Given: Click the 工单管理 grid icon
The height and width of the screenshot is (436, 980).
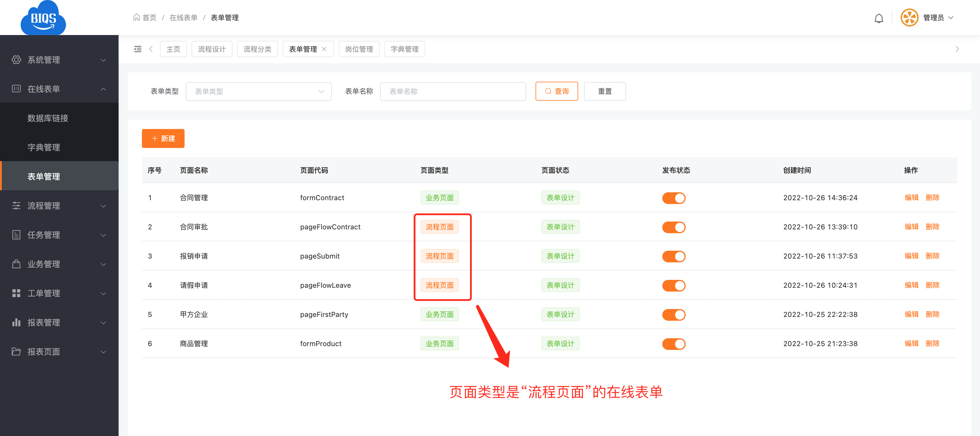Looking at the screenshot, I should point(16,293).
